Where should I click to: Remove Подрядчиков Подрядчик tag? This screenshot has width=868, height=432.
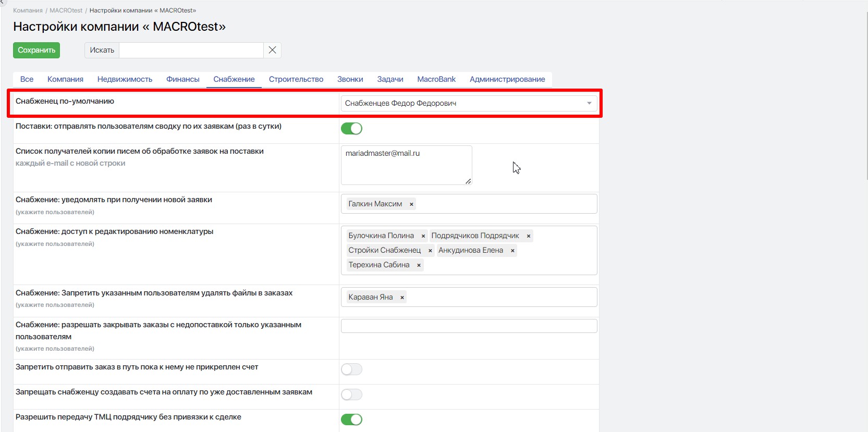click(x=528, y=236)
